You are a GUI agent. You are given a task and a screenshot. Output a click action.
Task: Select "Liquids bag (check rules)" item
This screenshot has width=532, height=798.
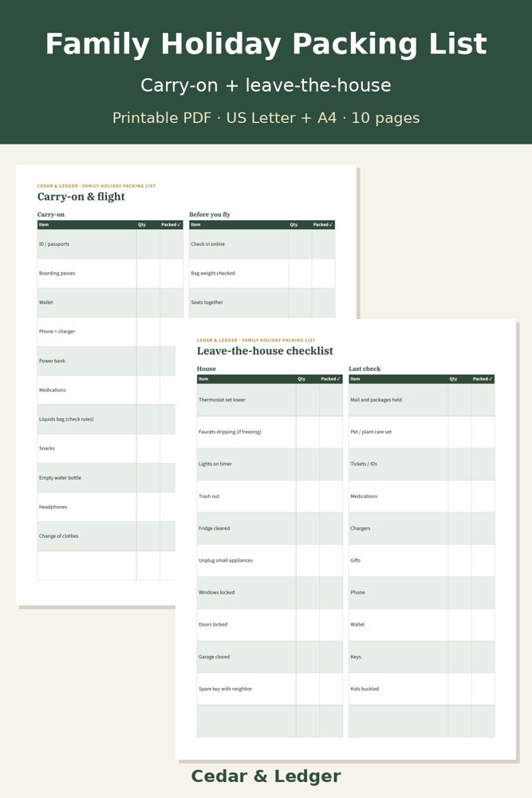tap(66, 420)
